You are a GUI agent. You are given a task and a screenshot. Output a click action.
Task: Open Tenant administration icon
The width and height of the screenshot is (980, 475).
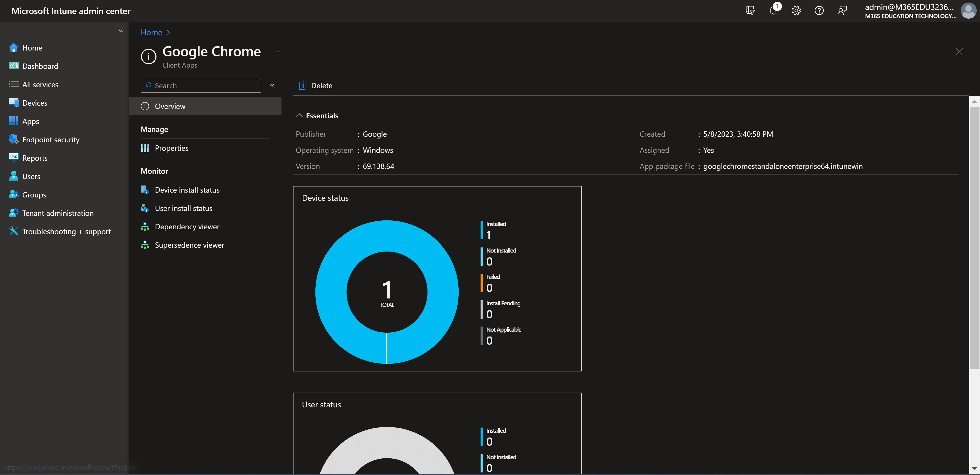[x=14, y=212]
